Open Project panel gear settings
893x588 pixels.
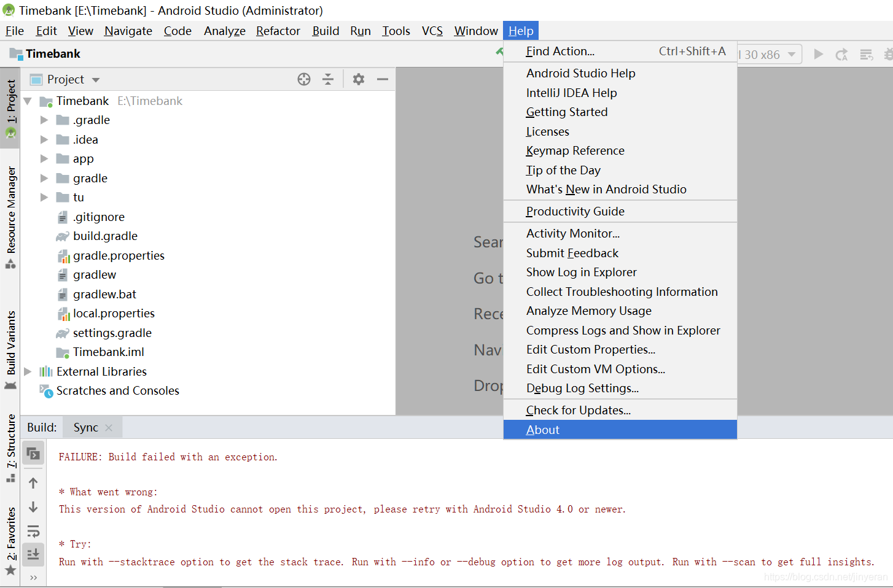pyautogui.click(x=359, y=79)
